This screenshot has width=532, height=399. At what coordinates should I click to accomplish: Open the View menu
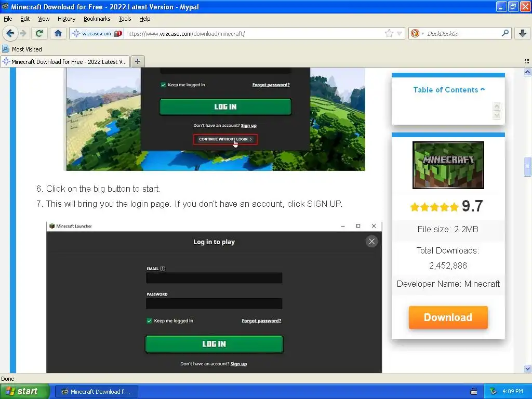[44, 19]
